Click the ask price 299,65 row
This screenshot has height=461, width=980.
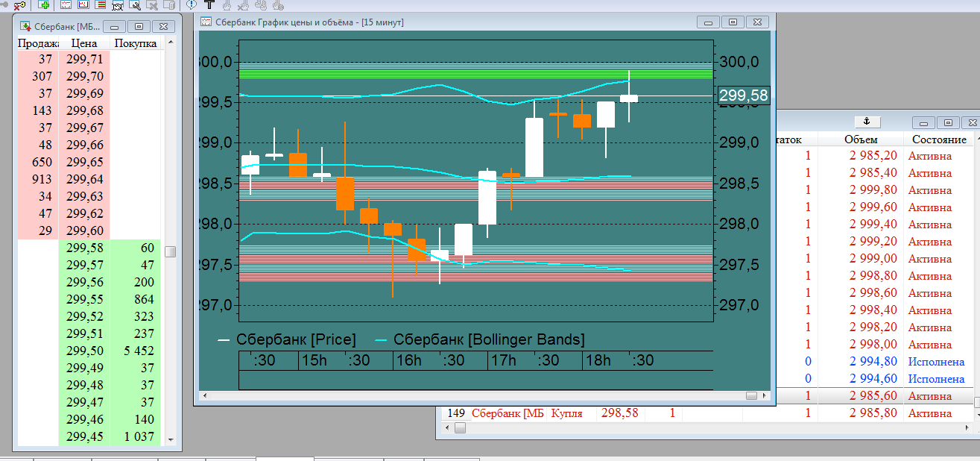pyautogui.click(x=84, y=162)
